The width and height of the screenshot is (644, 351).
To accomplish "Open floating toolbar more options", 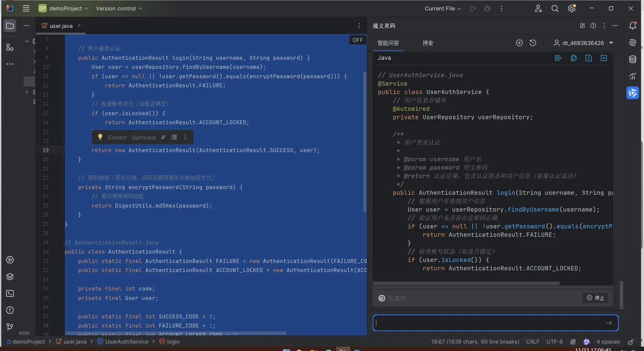I will point(185,137).
